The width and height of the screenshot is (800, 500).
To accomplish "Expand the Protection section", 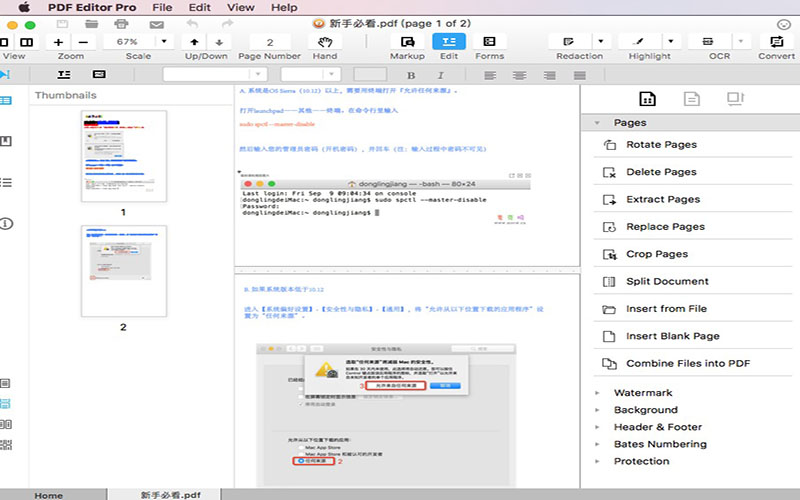I will click(597, 461).
